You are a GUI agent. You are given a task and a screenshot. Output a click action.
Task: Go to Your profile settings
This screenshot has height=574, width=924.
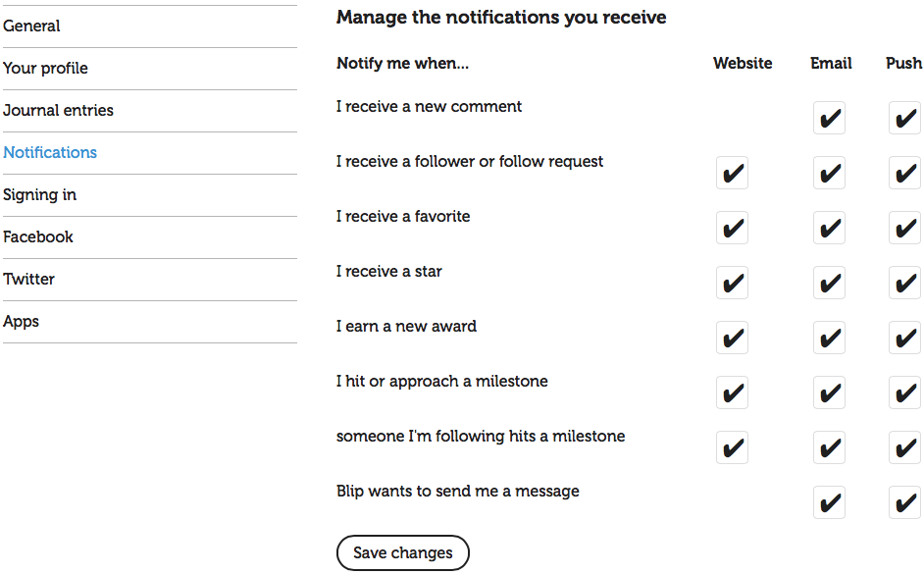[45, 68]
